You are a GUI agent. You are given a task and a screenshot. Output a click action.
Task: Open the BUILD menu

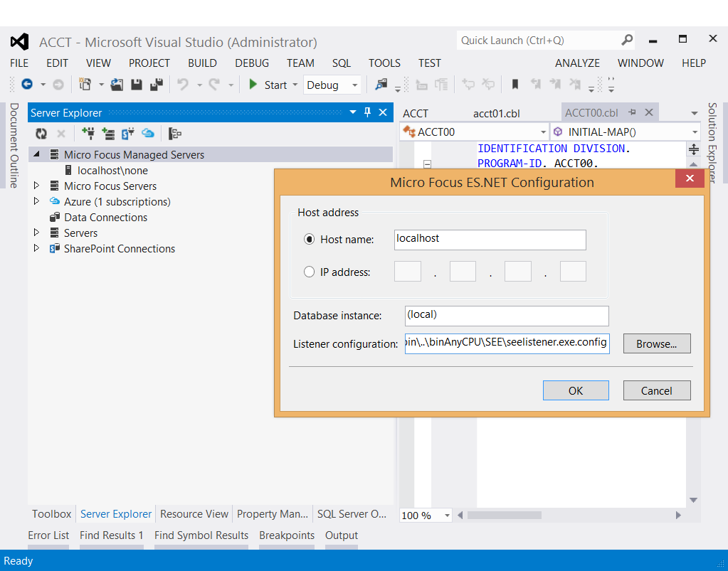pyautogui.click(x=202, y=63)
